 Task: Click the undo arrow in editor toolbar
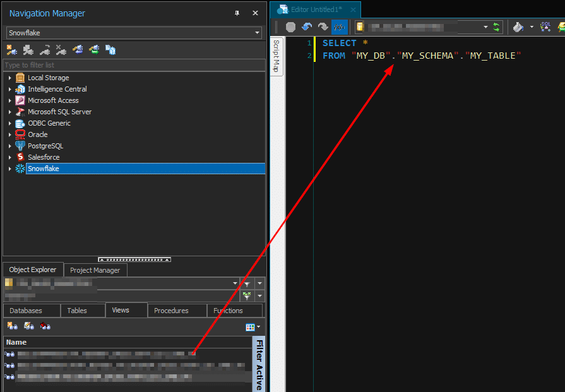click(307, 27)
